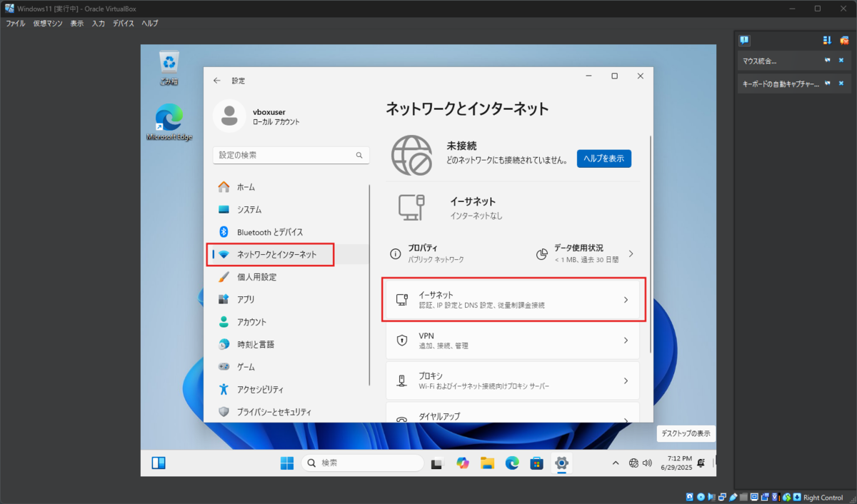Open the notification bell with do-not-disturb

click(701, 463)
